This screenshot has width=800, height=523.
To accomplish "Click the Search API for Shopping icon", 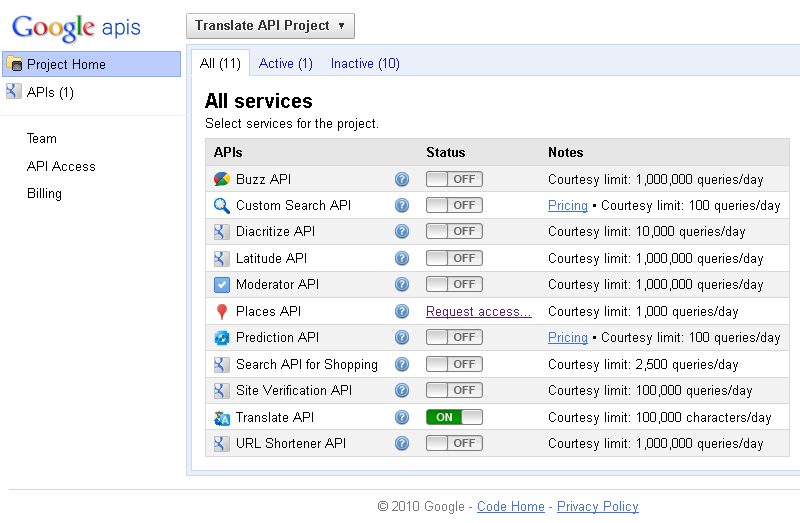I will point(221,364).
